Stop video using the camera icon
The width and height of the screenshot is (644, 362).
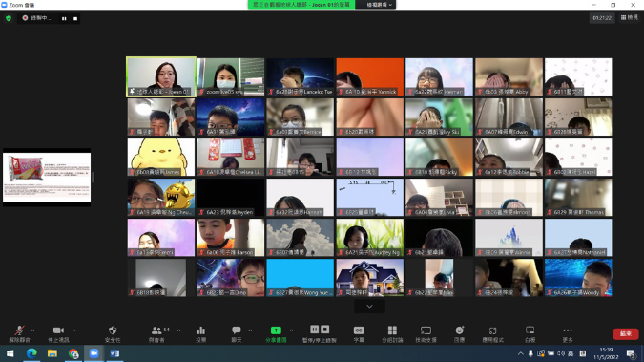click(58, 333)
